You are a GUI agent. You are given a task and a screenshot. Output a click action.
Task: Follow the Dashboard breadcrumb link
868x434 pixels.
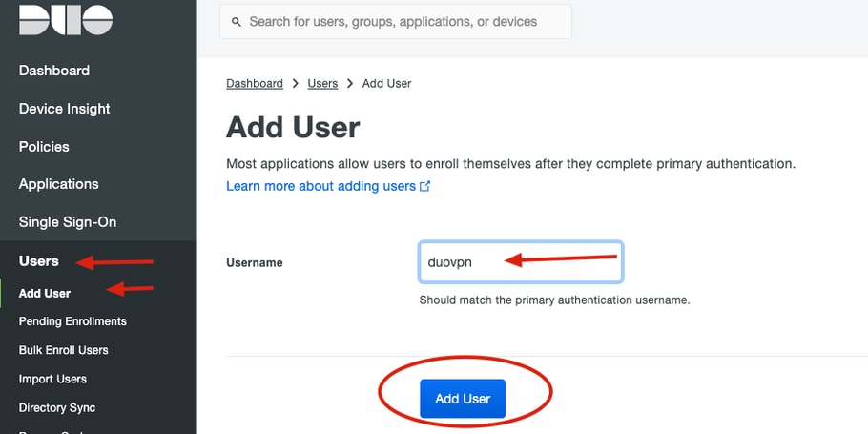coord(255,84)
